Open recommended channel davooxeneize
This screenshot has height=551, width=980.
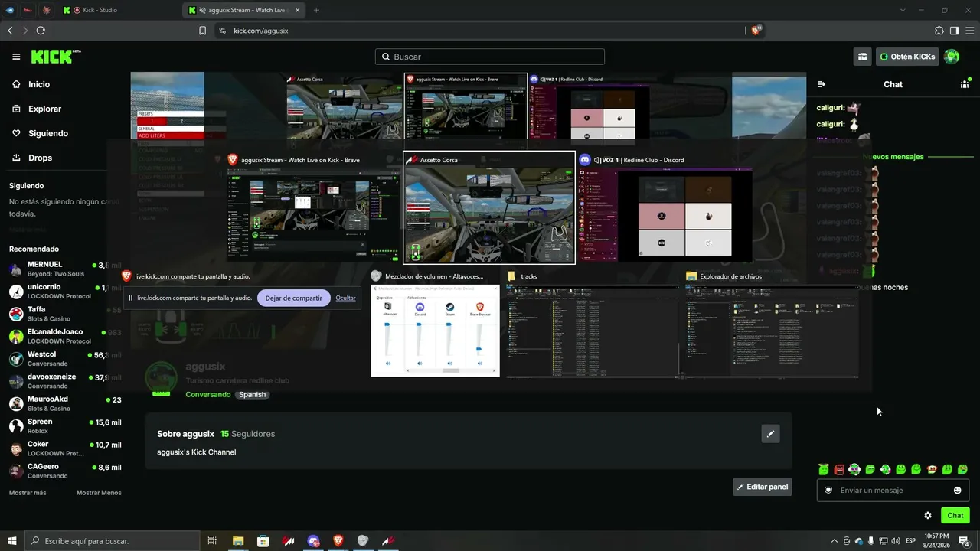tap(64, 381)
